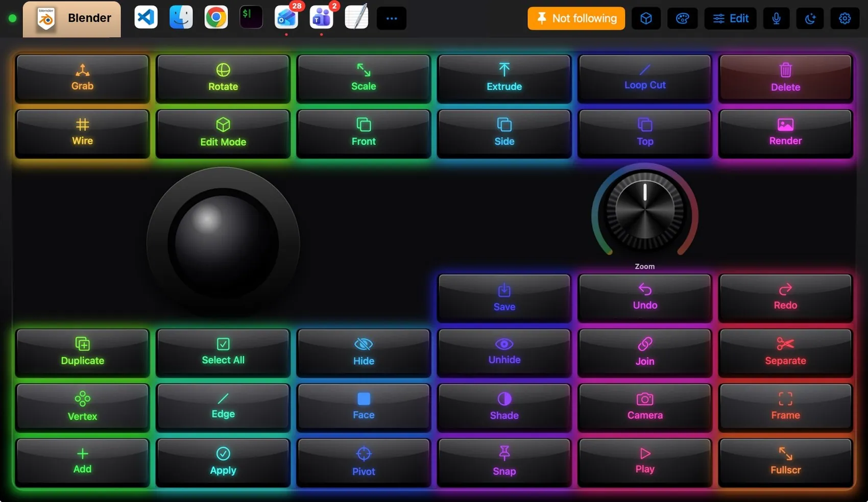Choose Vertex select mode key

click(82, 407)
